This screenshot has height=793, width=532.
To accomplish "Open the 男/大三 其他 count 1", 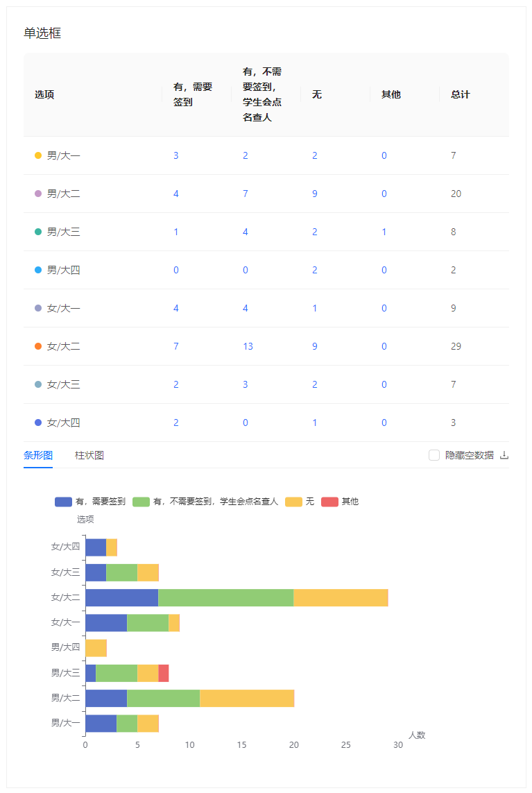I will click(x=384, y=232).
